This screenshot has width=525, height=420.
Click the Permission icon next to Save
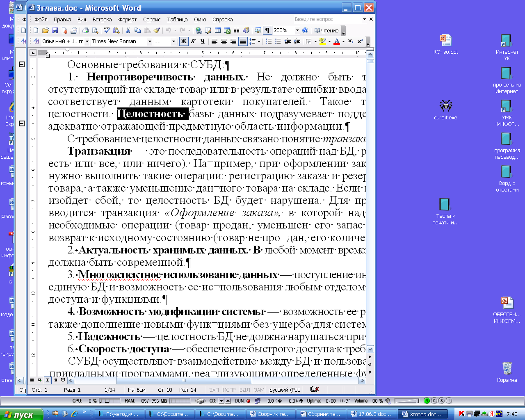(x=64, y=30)
